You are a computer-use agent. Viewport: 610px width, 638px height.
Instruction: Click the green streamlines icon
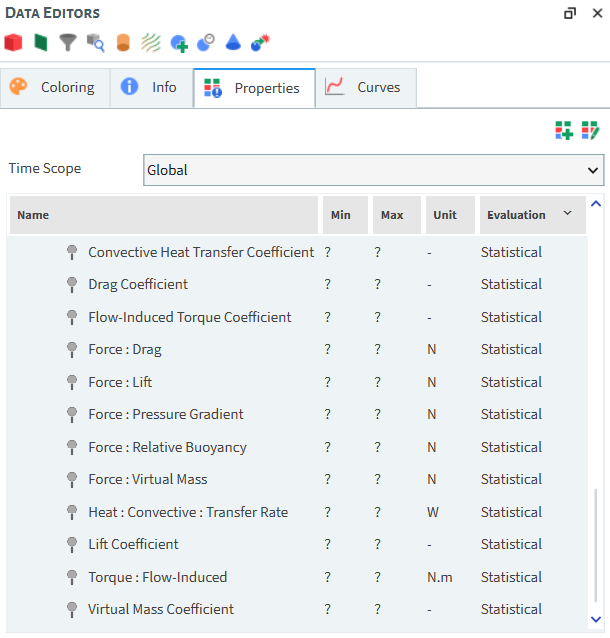(x=151, y=43)
